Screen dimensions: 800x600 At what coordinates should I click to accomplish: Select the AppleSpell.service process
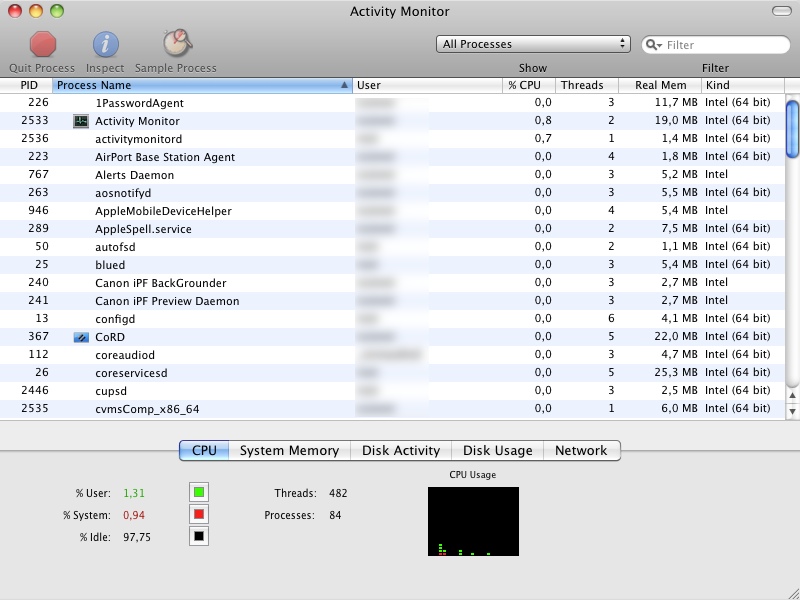click(x=392, y=229)
